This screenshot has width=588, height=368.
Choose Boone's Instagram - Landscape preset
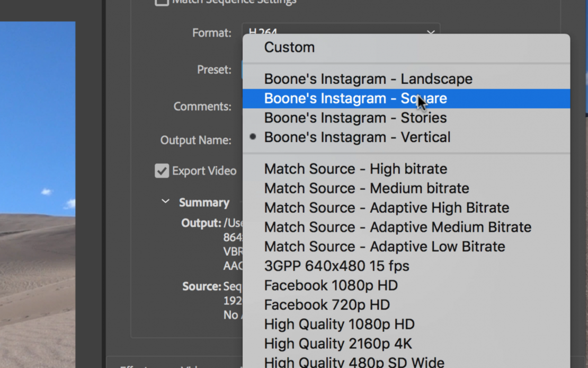pos(368,79)
